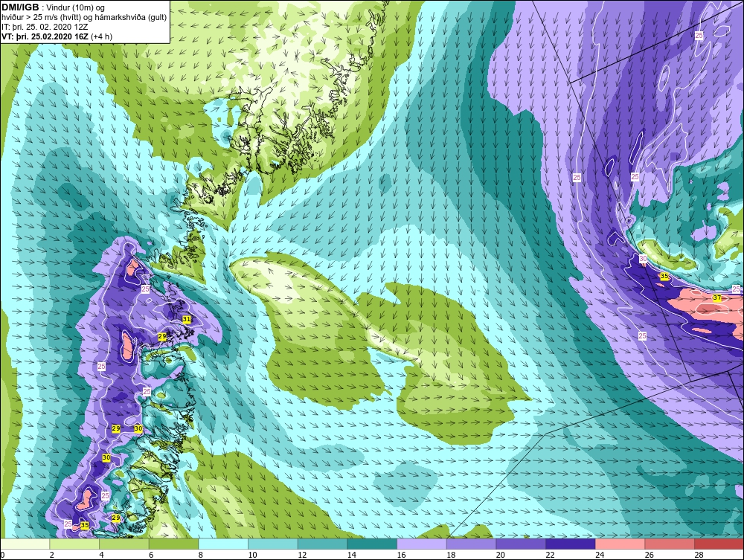Image resolution: width=744 pixels, height=560 pixels.
Task: Click the legend scale value '18'
Action: click(x=451, y=555)
